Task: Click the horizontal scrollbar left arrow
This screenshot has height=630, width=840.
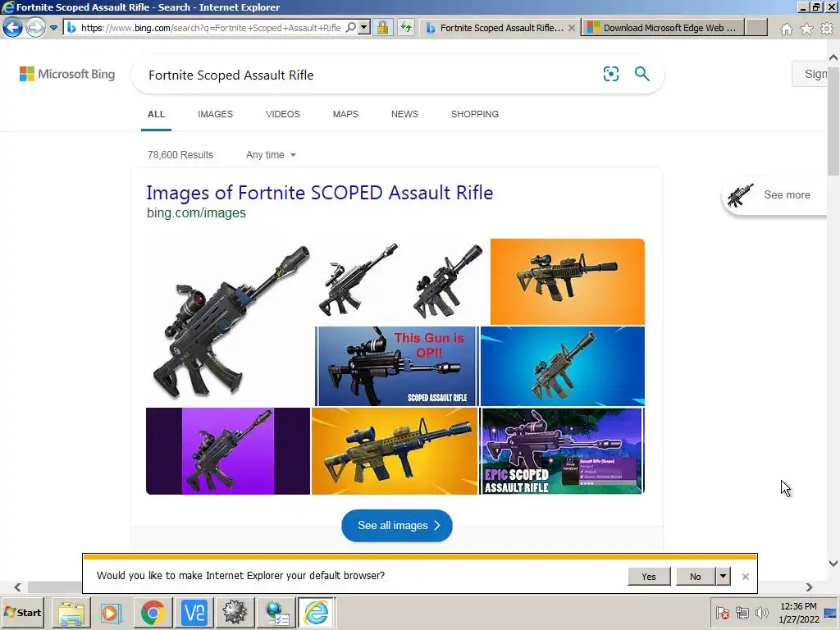Action: (x=18, y=587)
